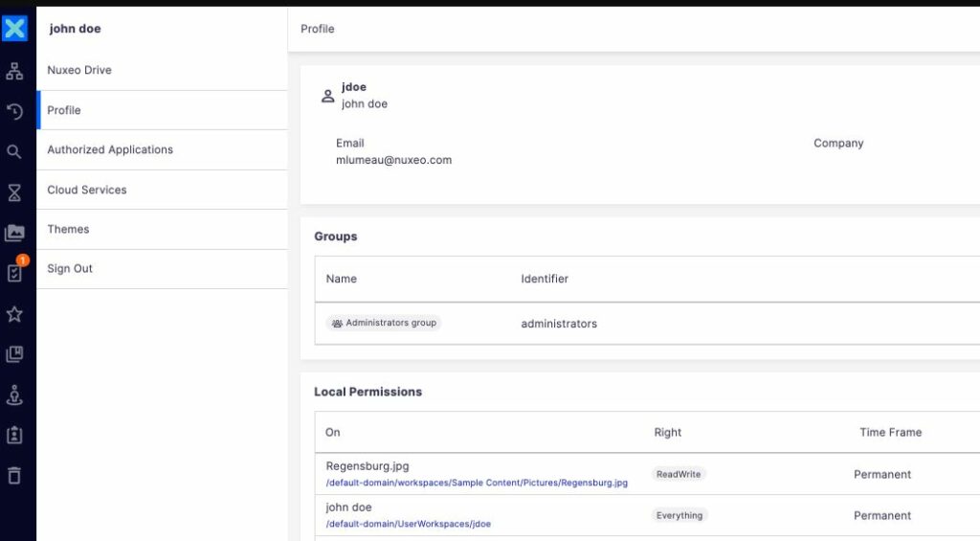Screen dimensions: 980x541
Task: Click the Company field label
Action: [838, 144]
